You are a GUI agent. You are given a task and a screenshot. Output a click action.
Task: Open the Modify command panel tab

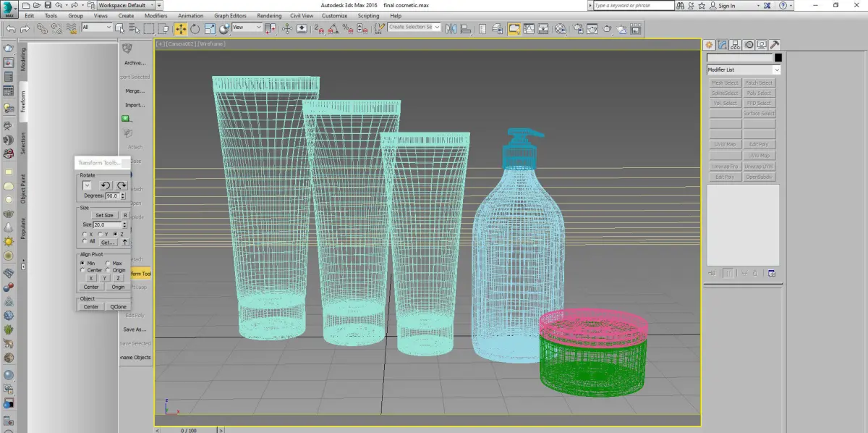click(722, 45)
